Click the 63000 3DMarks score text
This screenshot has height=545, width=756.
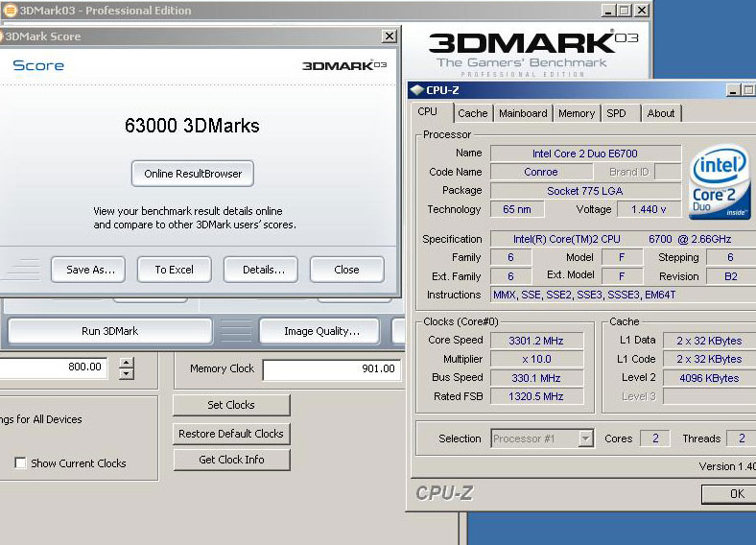(192, 126)
